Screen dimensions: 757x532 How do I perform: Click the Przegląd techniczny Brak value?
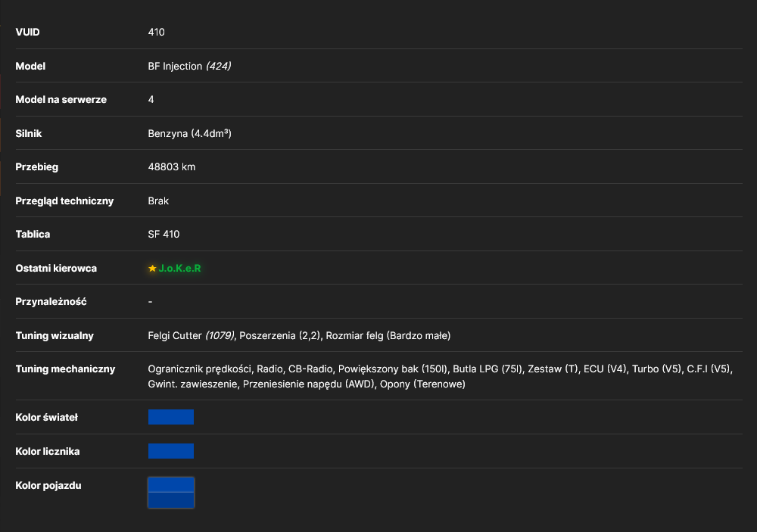click(x=158, y=201)
